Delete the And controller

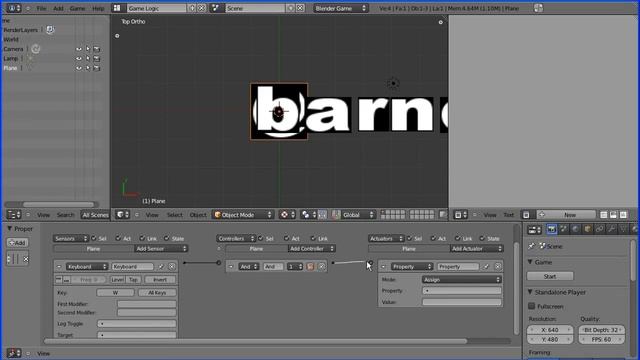click(322, 267)
